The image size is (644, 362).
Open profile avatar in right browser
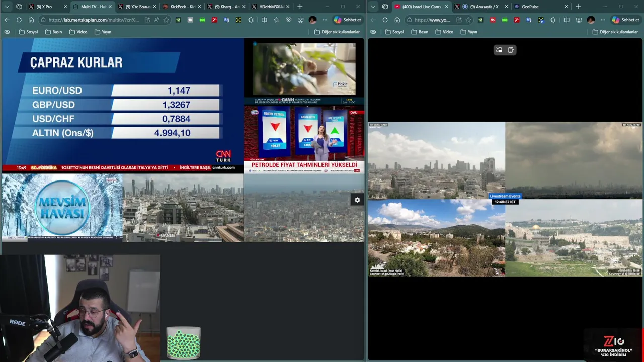click(x=591, y=20)
